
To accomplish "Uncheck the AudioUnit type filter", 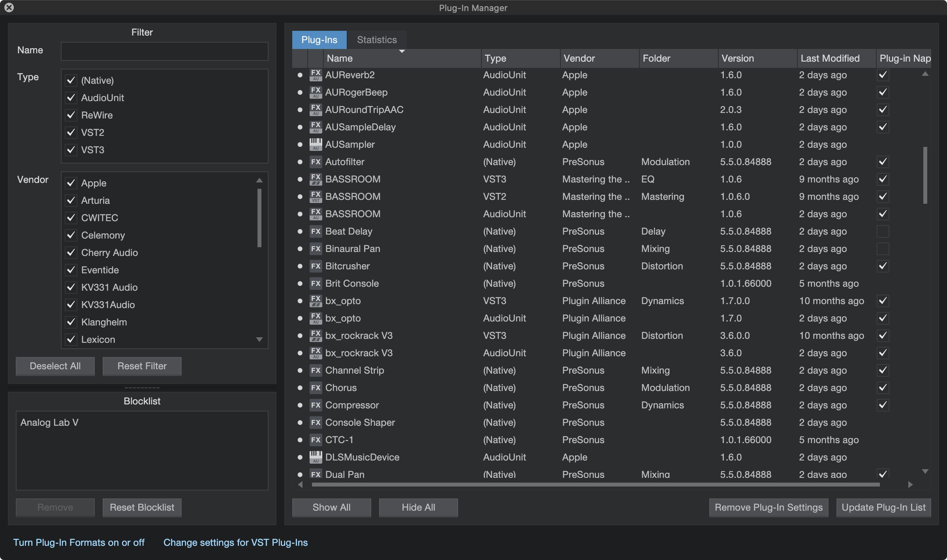I will coord(71,98).
